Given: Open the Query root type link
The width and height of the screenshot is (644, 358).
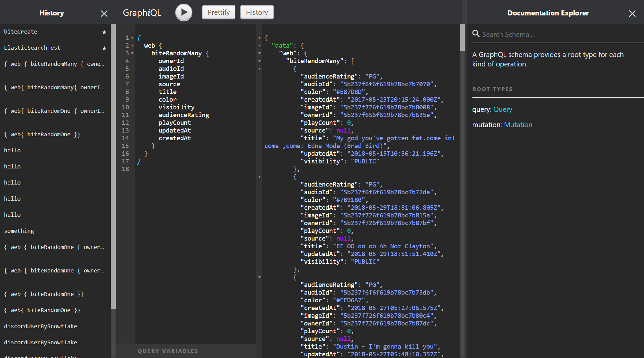Looking at the screenshot, I should (503, 109).
